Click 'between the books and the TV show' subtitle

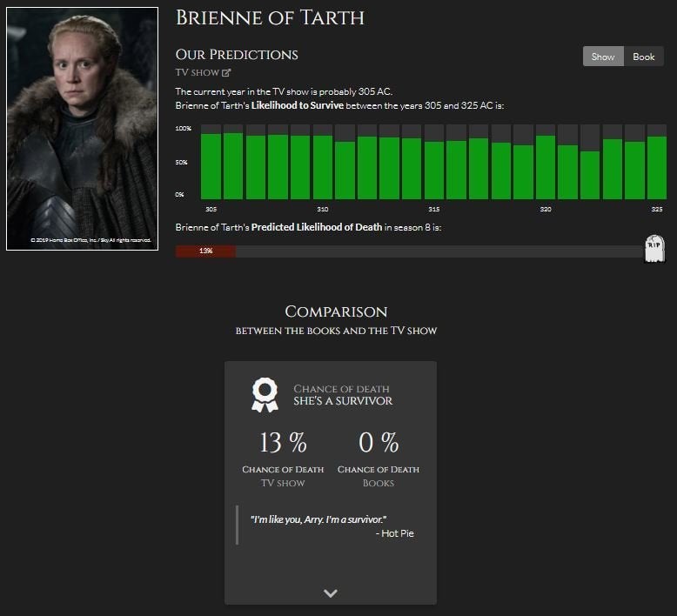click(336, 331)
